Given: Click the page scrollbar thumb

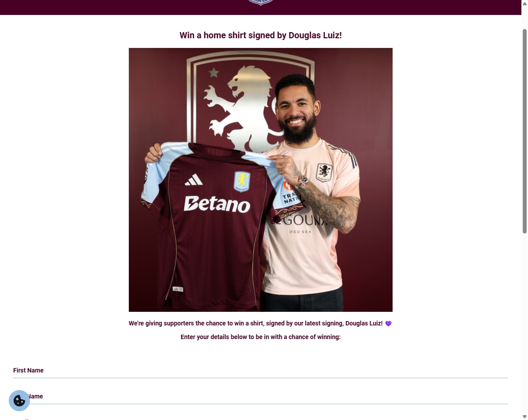Looking at the screenshot, I should (x=524, y=131).
